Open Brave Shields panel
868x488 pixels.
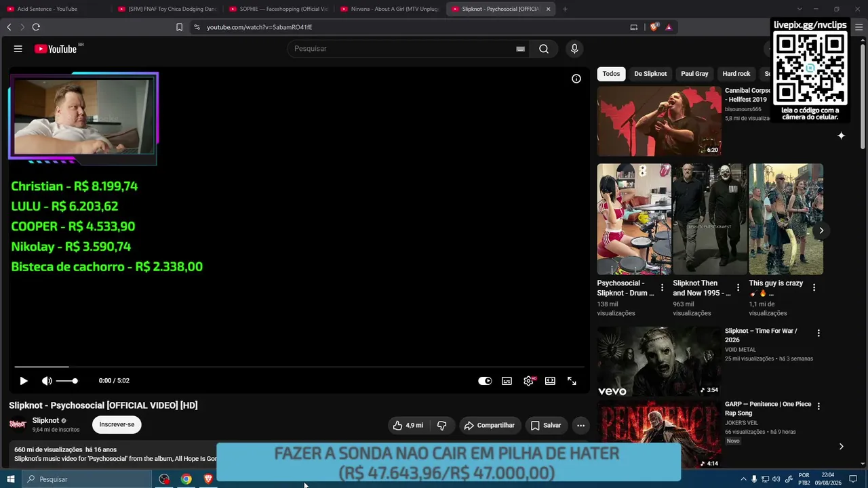coord(654,27)
